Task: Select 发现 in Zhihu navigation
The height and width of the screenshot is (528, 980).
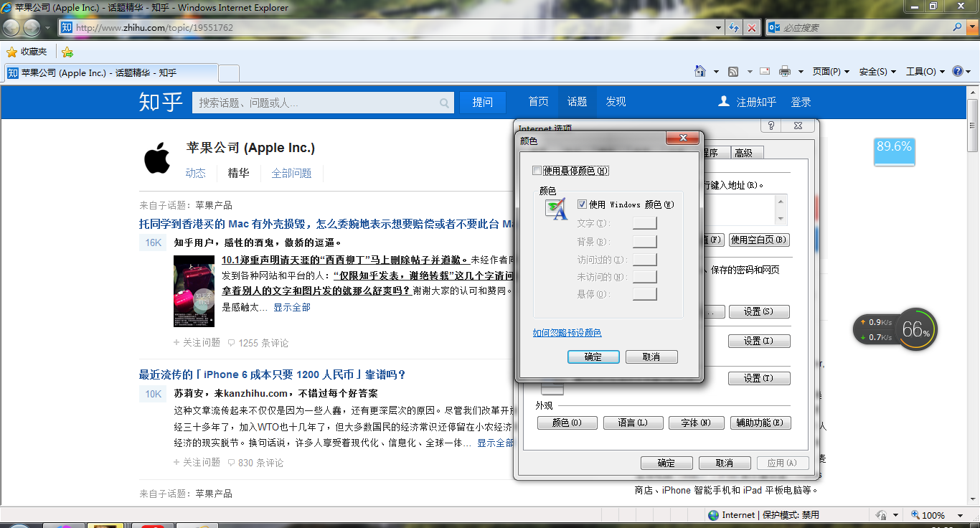Action: pos(616,102)
